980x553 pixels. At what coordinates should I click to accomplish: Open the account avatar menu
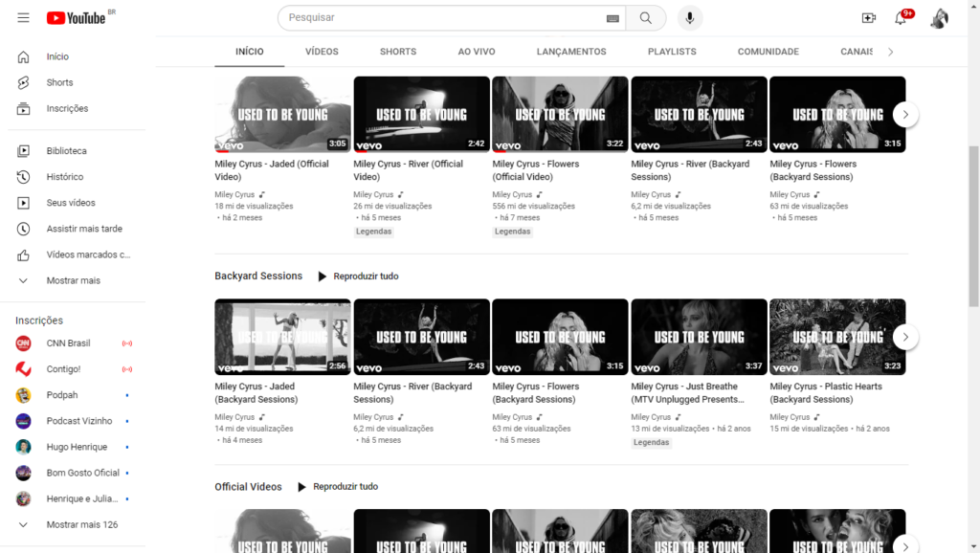tap(940, 18)
